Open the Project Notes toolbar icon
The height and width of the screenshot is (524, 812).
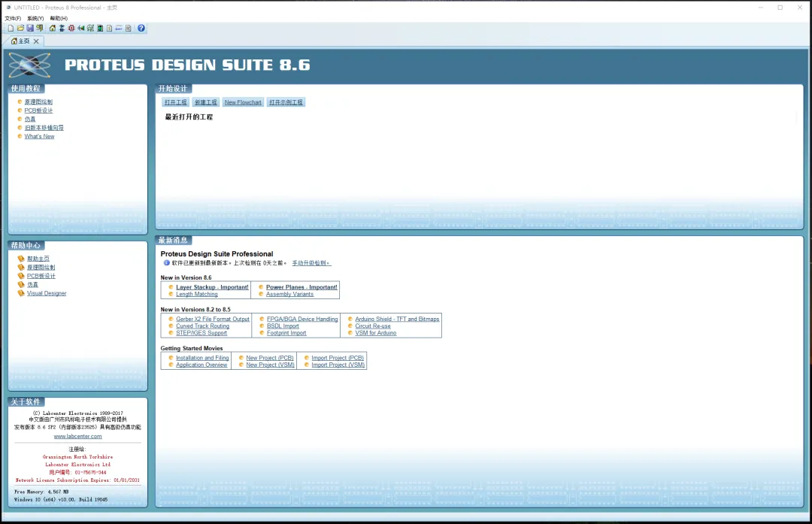[x=129, y=28]
